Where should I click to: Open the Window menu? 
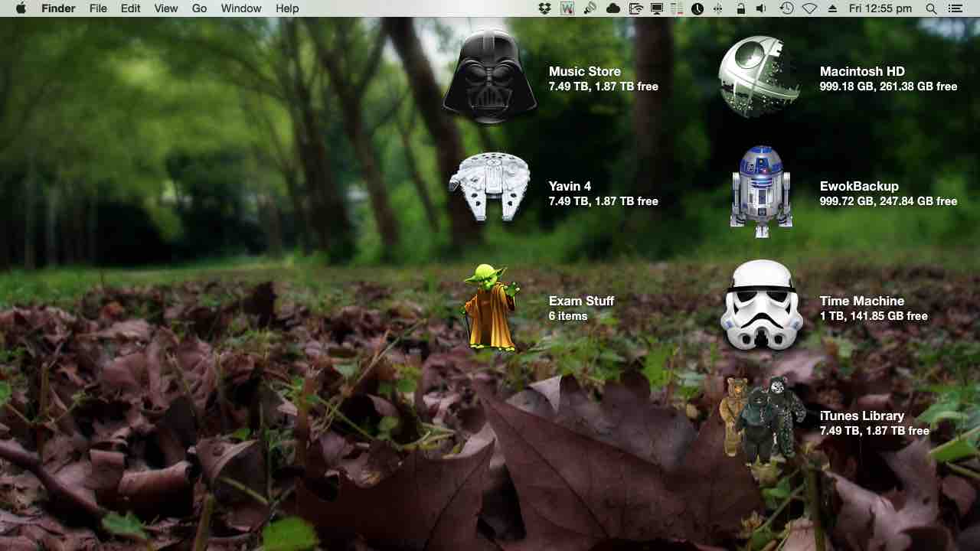click(x=241, y=8)
